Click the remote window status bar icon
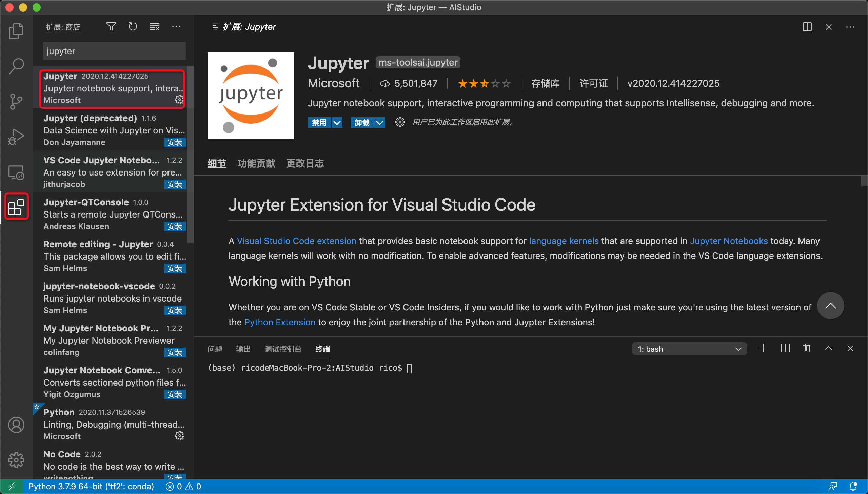Image resolution: width=868 pixels, height=494 pixels. tap(12, 487)
